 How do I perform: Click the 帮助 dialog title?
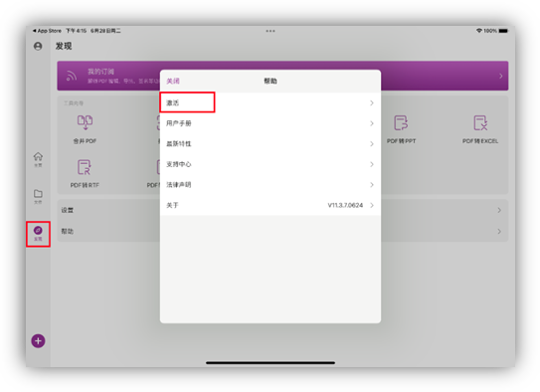tap(270, 81)
